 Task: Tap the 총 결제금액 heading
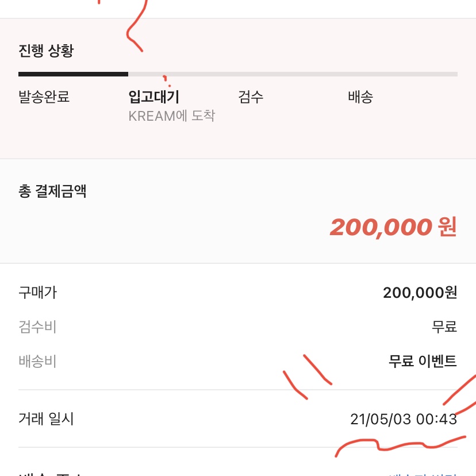click(x=52, y=191)
